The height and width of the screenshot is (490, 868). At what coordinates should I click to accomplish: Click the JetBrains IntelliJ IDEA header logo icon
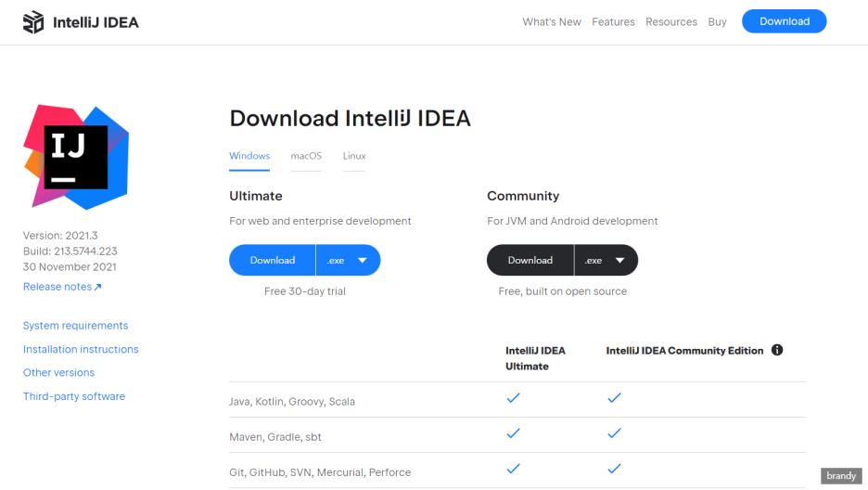[x=33, y=22]
